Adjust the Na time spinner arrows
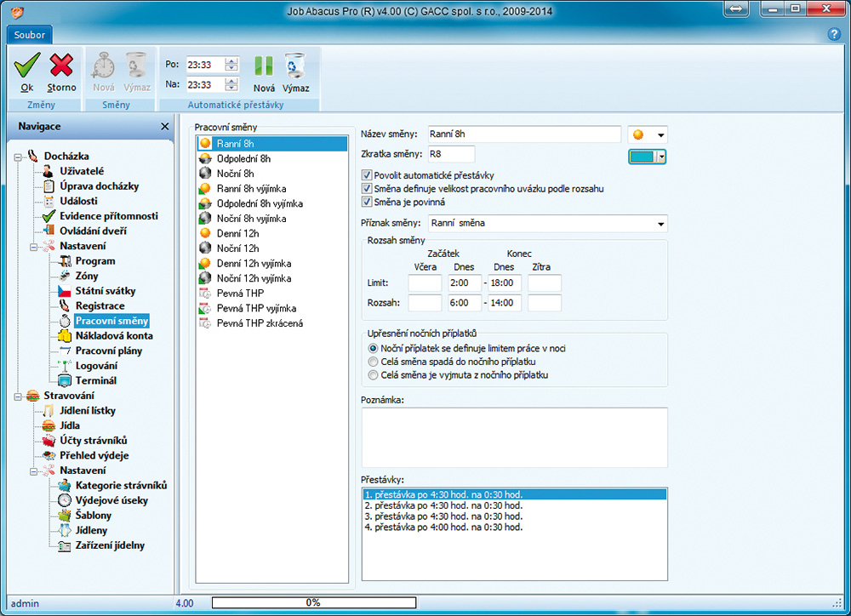This screenshot has width=851, height=616. click(231, 85)
